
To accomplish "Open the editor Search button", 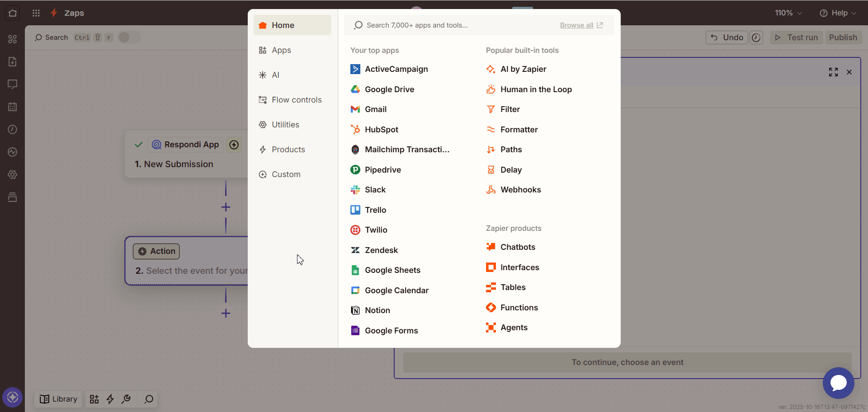I will click(52, 37).
